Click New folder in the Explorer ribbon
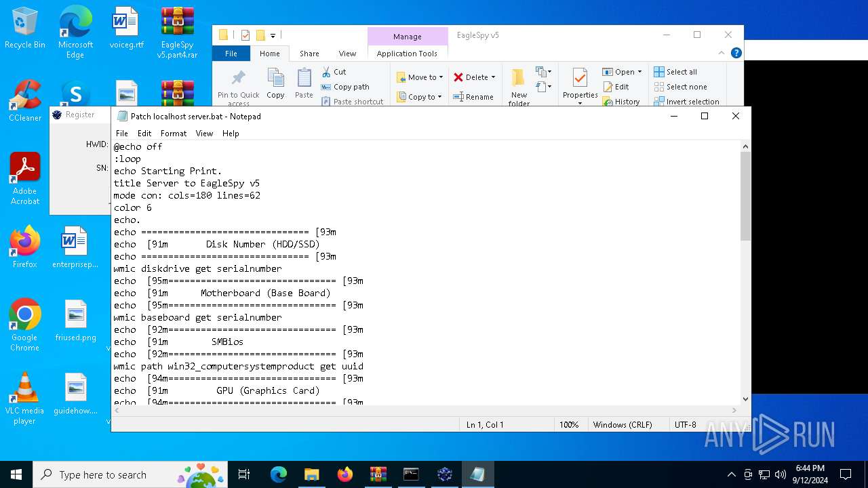This screenshot has width=868, height=488. tap(519, 87)
